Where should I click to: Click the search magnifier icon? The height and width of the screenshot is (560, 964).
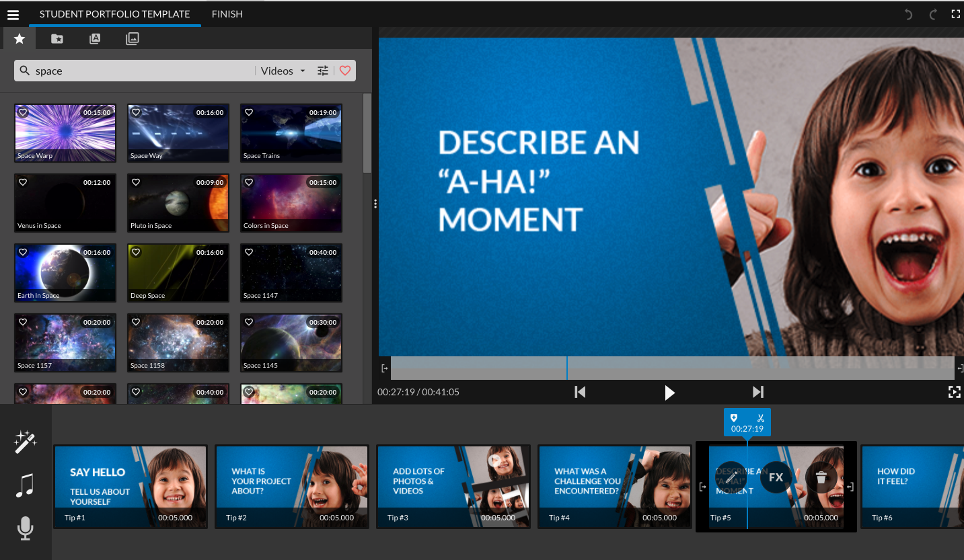(25, 71)
